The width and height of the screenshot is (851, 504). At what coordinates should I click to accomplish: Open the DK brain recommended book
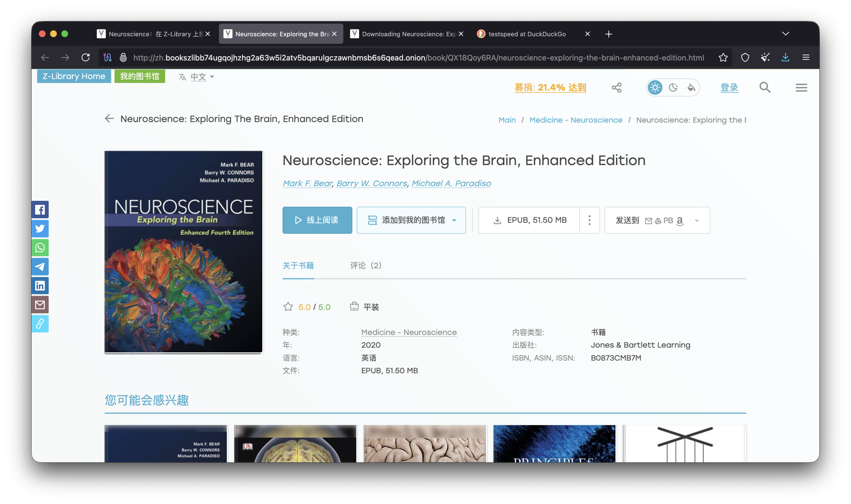click(x=296, y=444)
